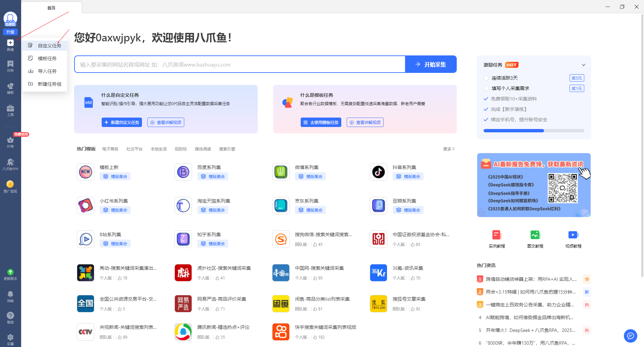Select the 首页 tab
The image size is (644, 347).
pos(51,8)
